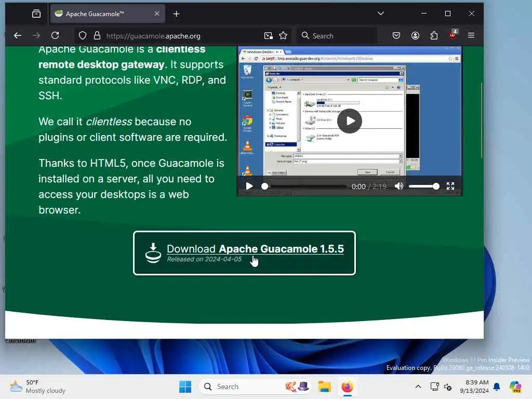Open uBlock Origin extension icon
The height and width of the screenshot is (399, 532).
453,35
